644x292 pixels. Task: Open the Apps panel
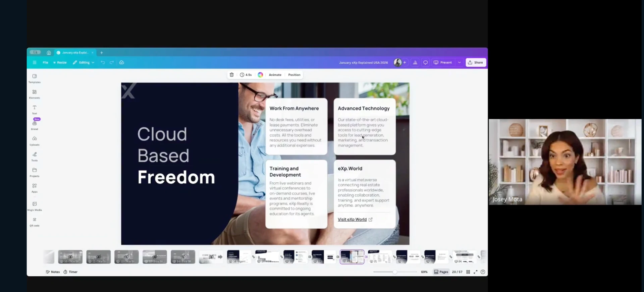(x=35, y=188)
